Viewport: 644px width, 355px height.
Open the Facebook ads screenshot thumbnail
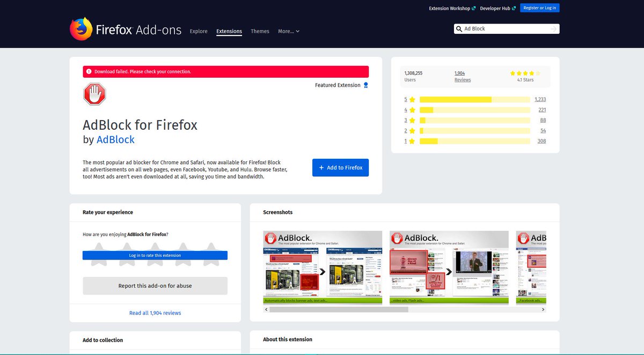point(531,267)
